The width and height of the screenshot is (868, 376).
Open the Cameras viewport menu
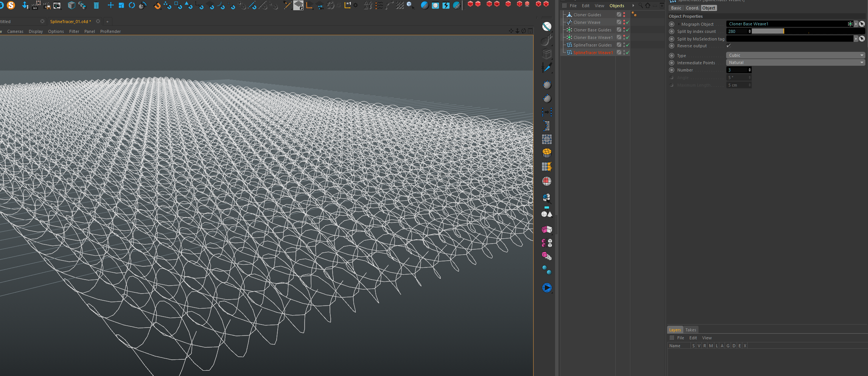click(15, 31)
